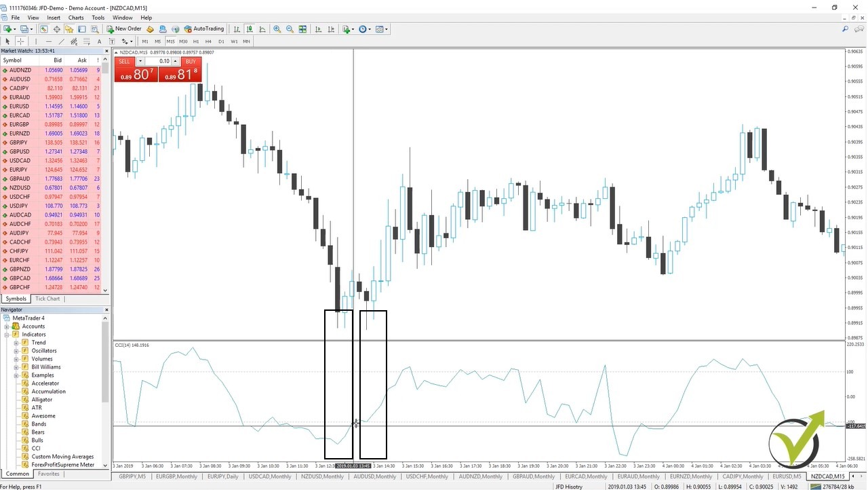The image size is (868, 490).
Task: Enable Chart Auto Scroll
Action: 319,29
